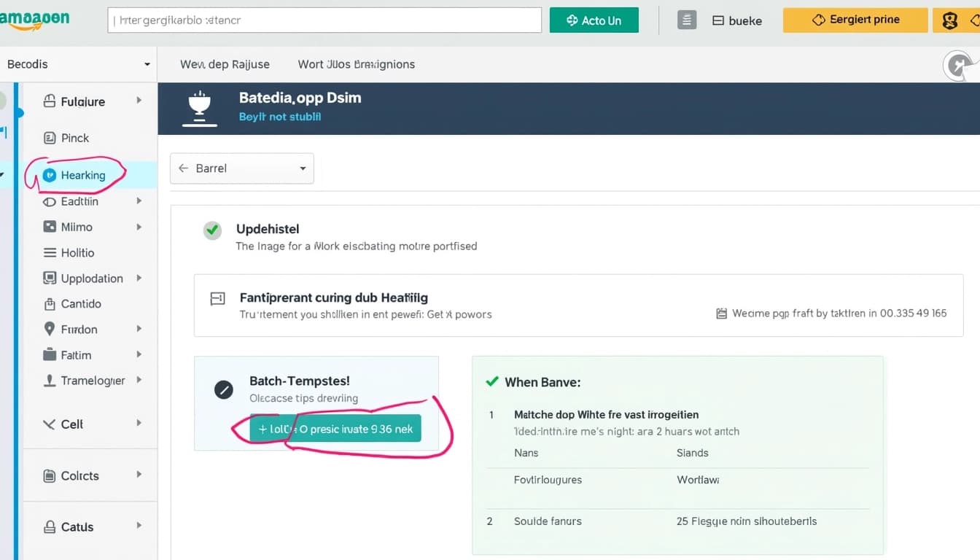This screenshot has height=560, width=980.
Task: Click the gray document icon in header
Action: (686, 20)
